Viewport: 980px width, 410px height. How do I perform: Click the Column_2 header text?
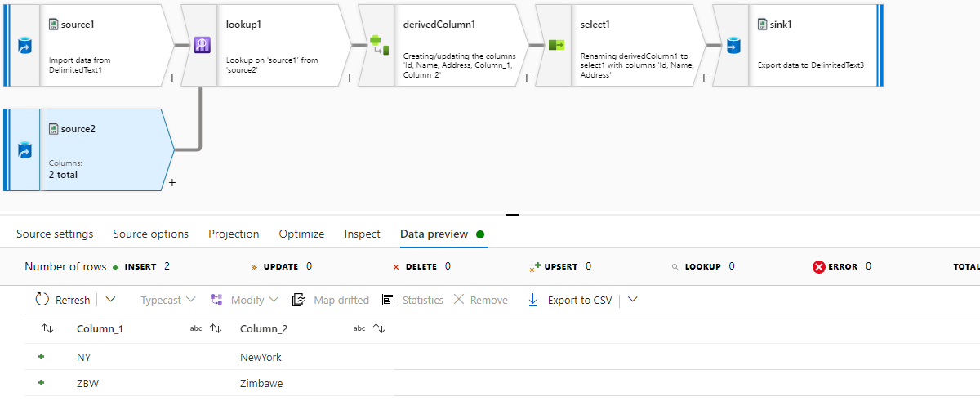[x=264, y=328]
